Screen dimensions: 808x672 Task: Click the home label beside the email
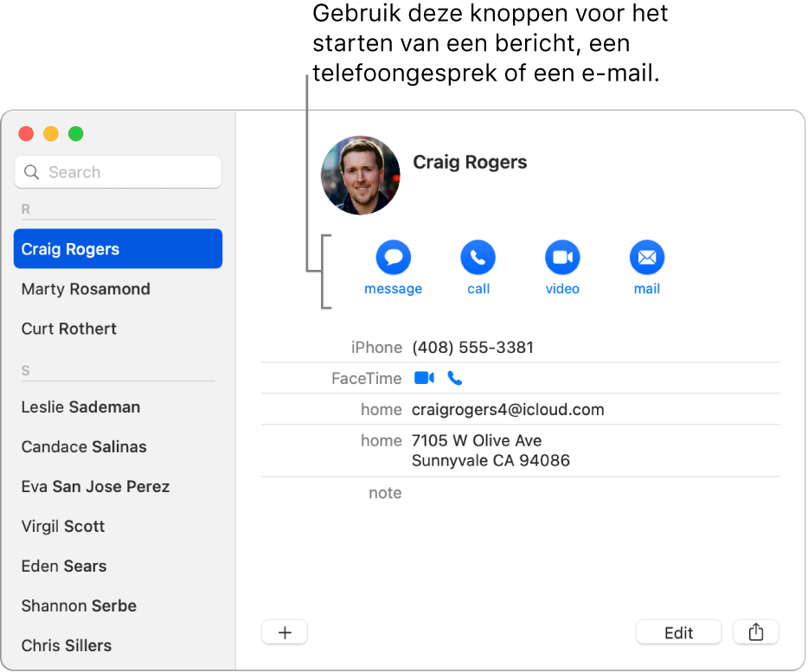[x=381, y=410]
